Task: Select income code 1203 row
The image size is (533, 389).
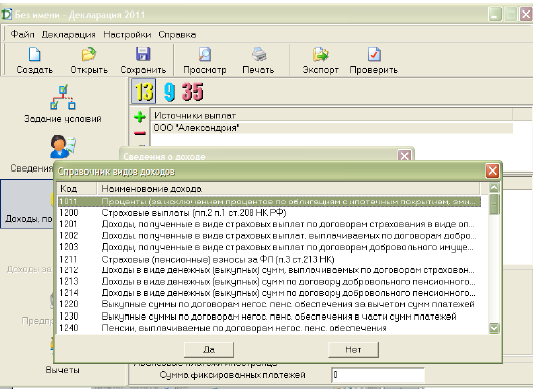Action: tap(269, 247)
